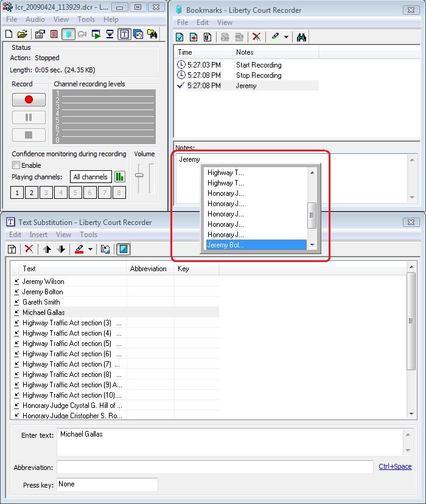The height and width of the screenshot is (504, 426).
Task: Click the Key column header
Action: pos(197,269)
